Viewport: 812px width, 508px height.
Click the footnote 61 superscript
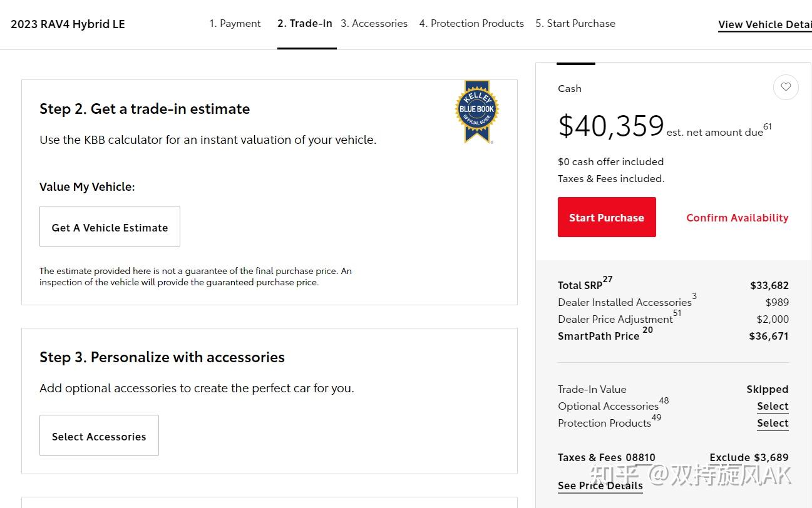(768, 126)
